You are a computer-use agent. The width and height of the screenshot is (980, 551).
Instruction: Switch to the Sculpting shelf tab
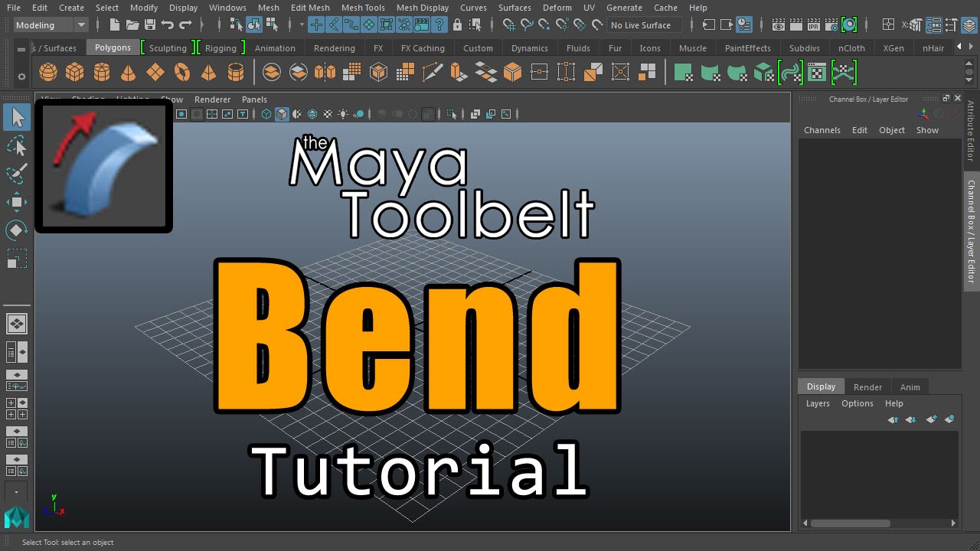[168, 48]
